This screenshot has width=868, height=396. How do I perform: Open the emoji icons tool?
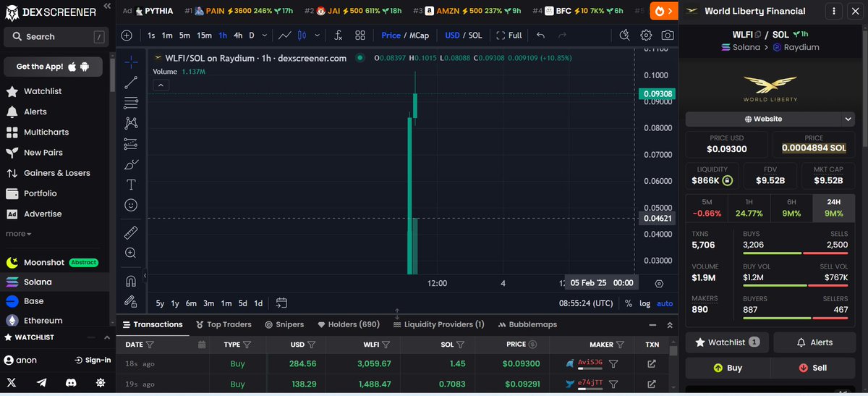pos(131,206)
